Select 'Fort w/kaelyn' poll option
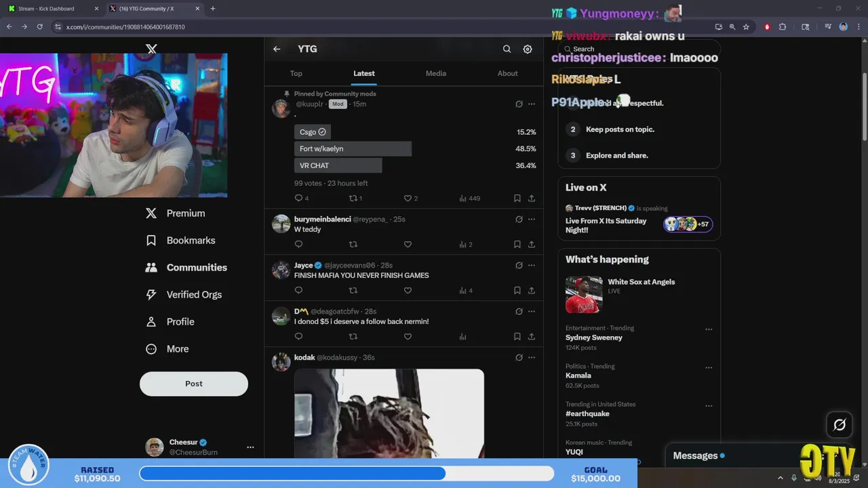Screen dimensions: 868x488 353,148
